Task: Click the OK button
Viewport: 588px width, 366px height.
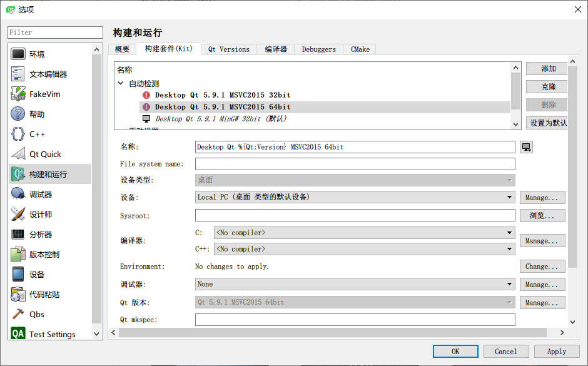Action: point(455,352)
